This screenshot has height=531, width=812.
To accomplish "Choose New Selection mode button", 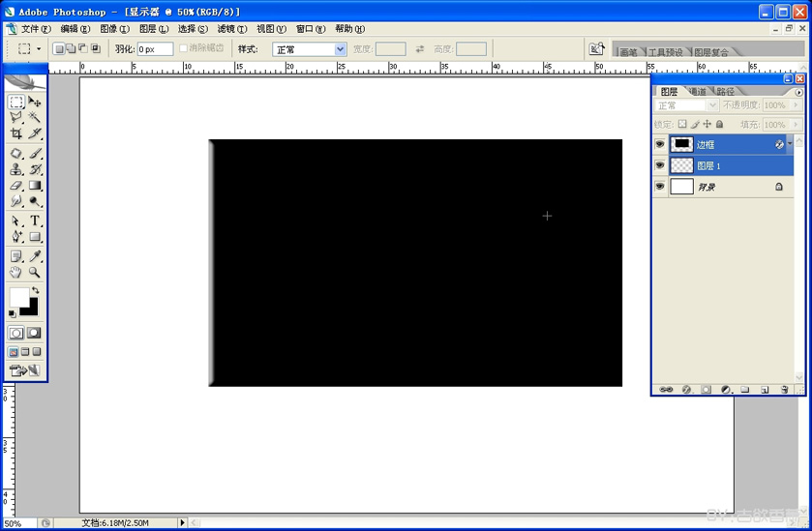I will [60, 48].
